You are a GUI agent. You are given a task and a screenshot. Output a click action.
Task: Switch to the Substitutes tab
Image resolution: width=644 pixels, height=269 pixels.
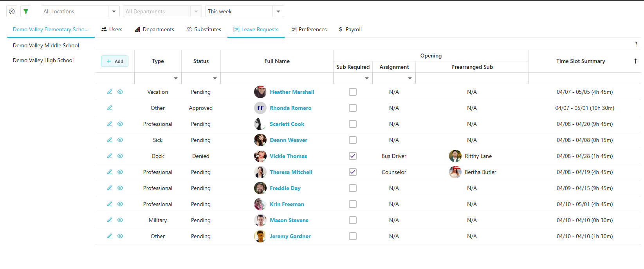204,29
